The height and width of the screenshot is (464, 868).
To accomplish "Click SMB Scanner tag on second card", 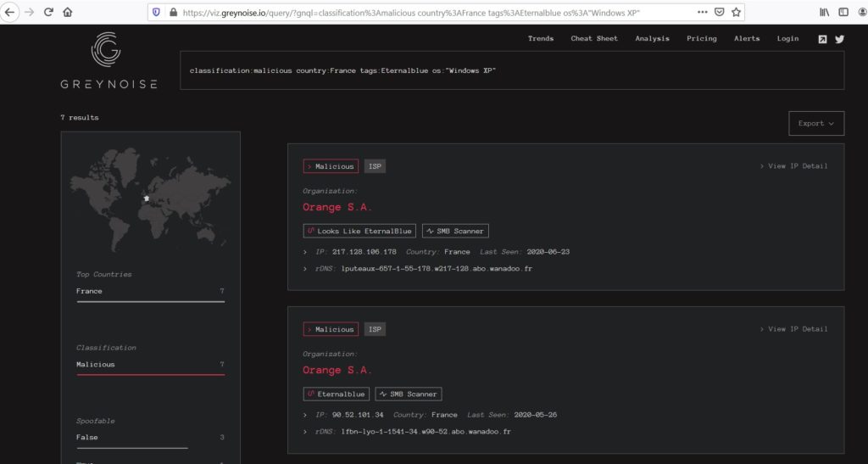I will [409, 394].
